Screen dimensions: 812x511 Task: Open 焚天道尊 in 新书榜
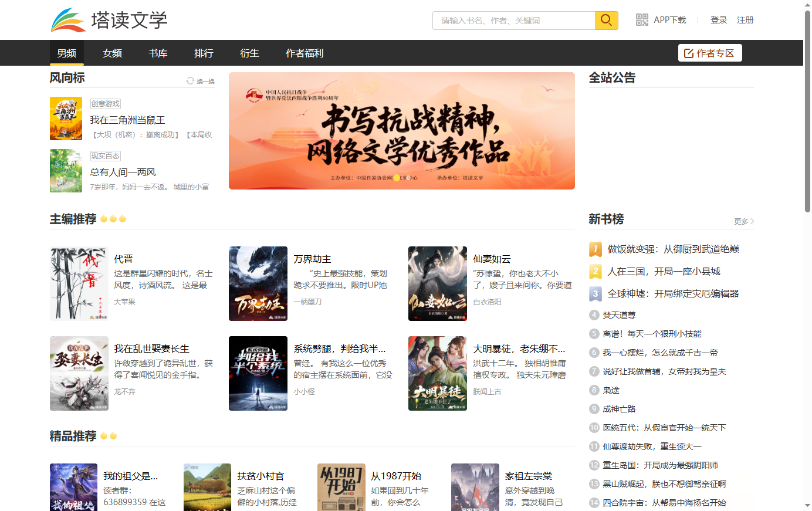pos(619,315)
